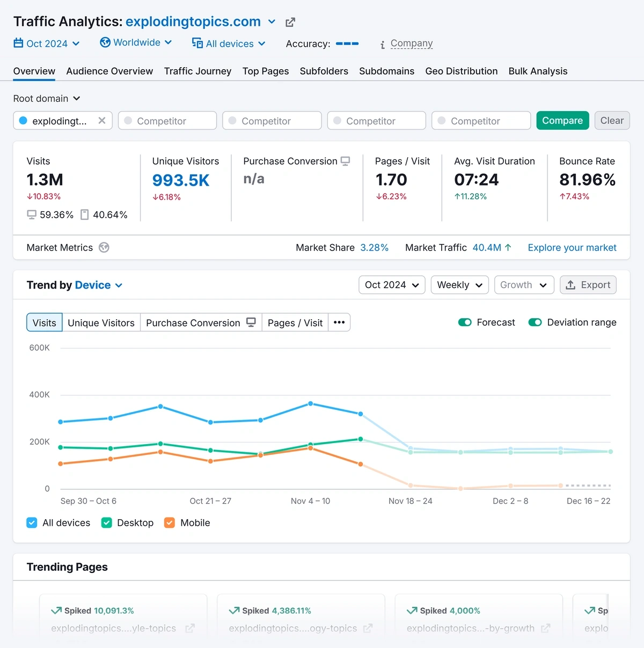This screenshot has width=644, height=648.
Task: Click the green Compare button
Action: (x=562, y=121)
